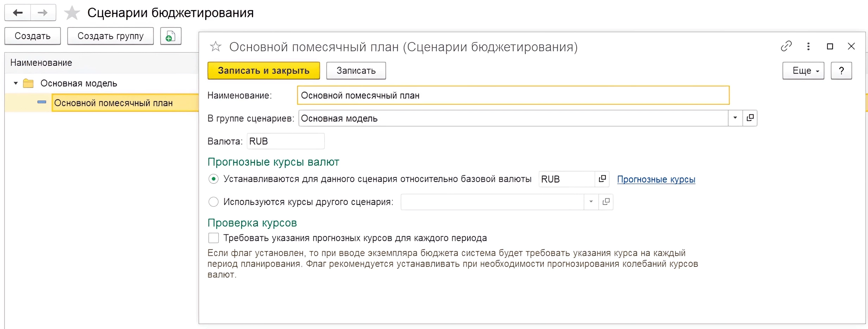Screen dimensions: 868x329
Task: Click the forward navigation arrow
Action: [x=43, y=13]
